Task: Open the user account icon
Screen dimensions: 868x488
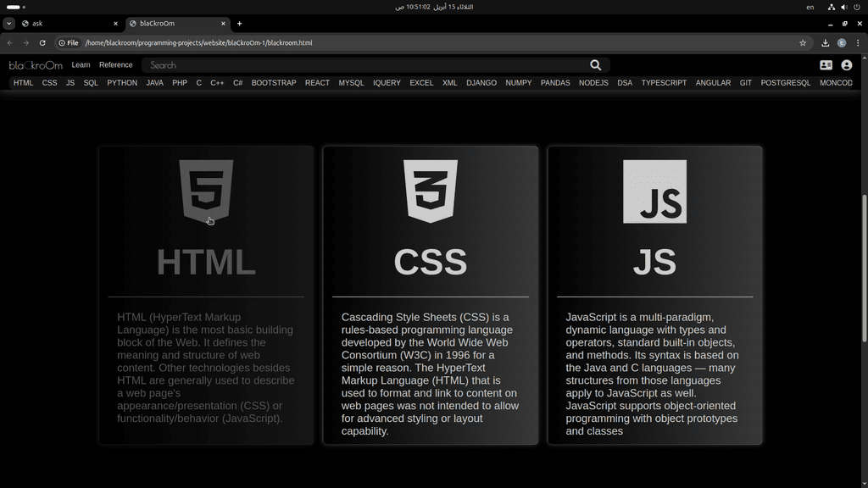Action: (847, 65)
